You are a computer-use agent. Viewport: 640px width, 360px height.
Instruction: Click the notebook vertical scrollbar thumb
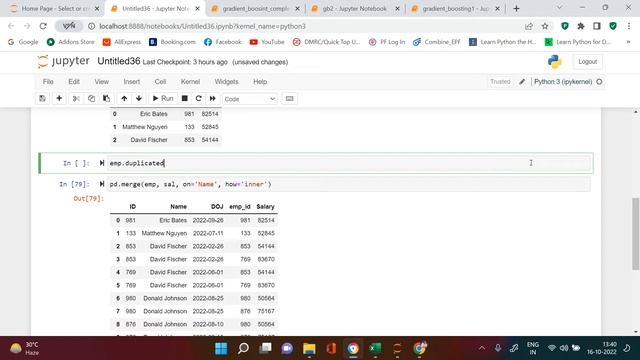(x=636, y=233)
